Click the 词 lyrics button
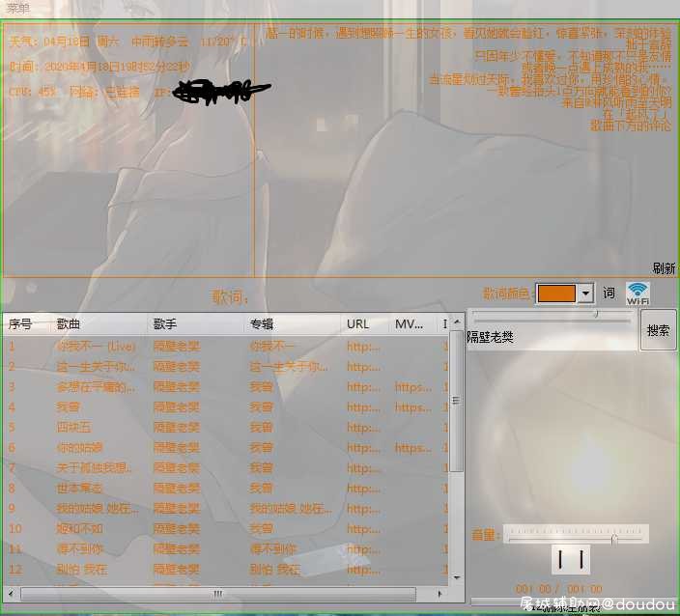The height and width of the screenshot is (616, 680). 609,294
